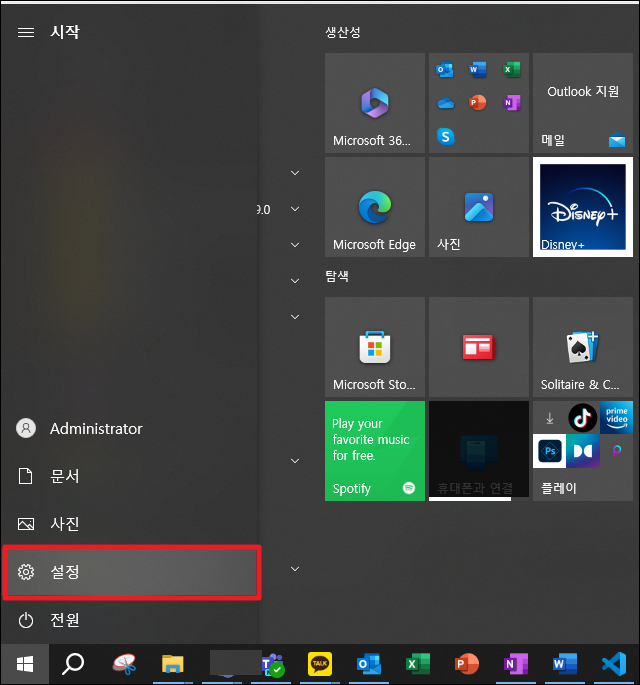Launch the Microsoft Edge tile
Screen dimensions: 640x685
pyautogui.click(x=375, y=207)
